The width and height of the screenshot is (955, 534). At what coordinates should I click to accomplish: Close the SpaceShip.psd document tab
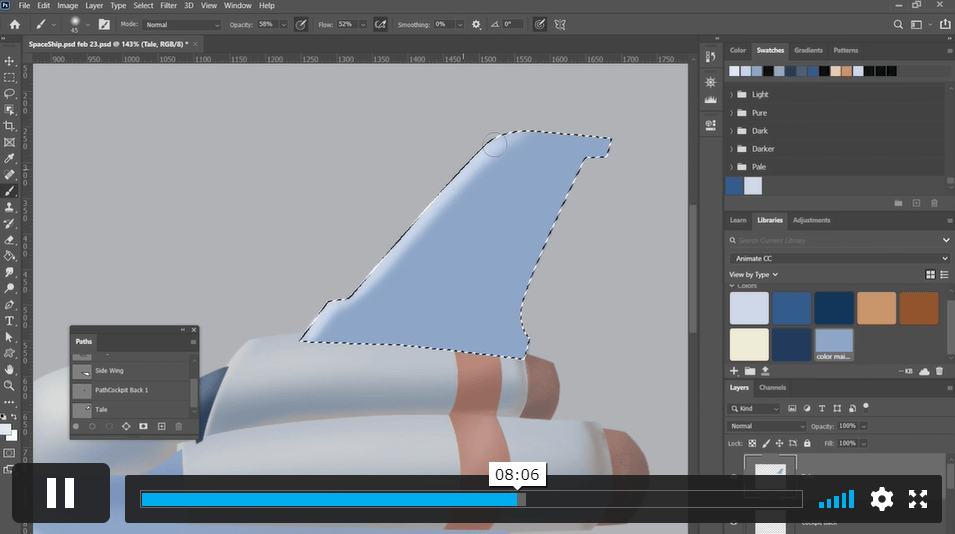pos(195,44)
